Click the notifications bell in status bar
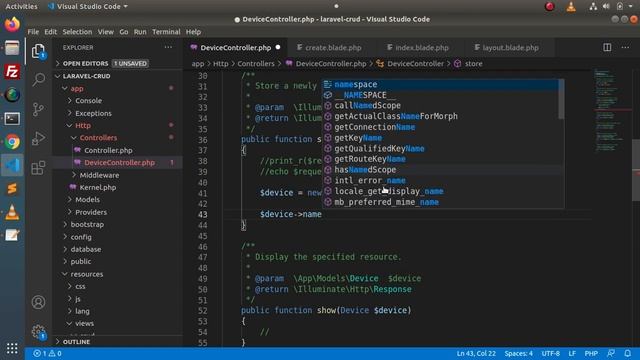The width and height of the screenshot is (640, 360). [627, 353]
